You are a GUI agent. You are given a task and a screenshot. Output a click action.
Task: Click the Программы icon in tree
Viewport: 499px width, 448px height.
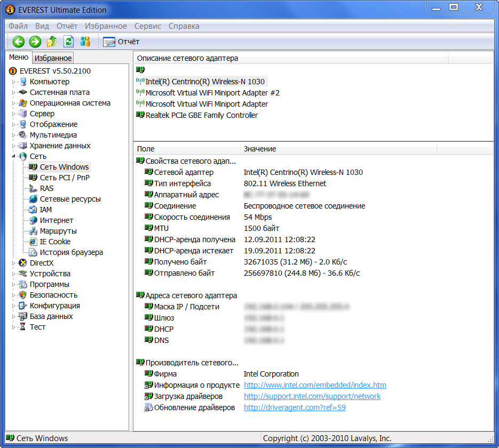tap(23, 284)
